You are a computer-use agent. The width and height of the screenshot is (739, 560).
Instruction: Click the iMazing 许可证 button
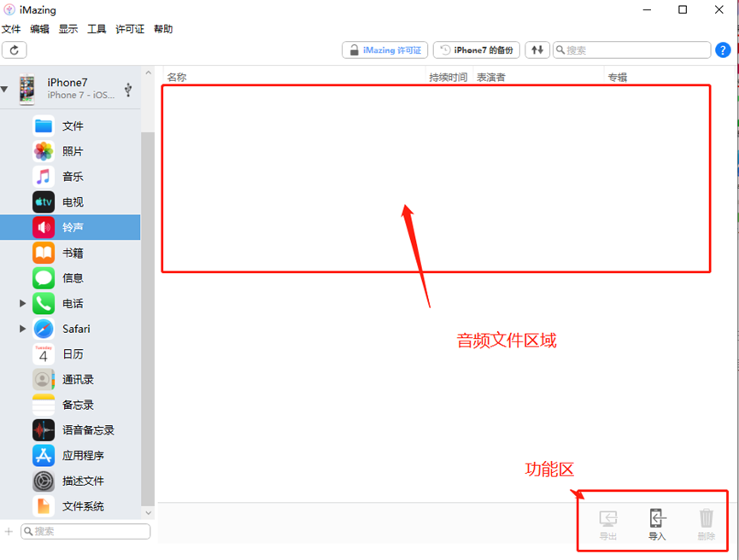tap(384, 50)
